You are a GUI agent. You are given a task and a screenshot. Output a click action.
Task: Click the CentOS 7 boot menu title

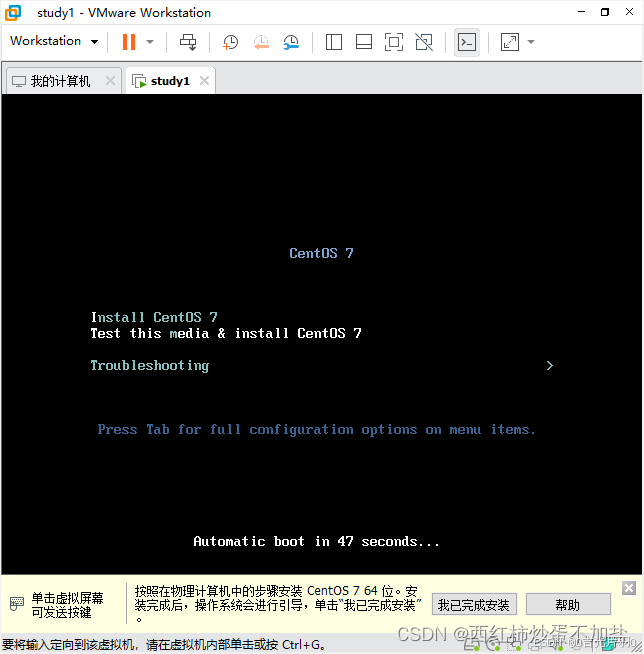322,253
